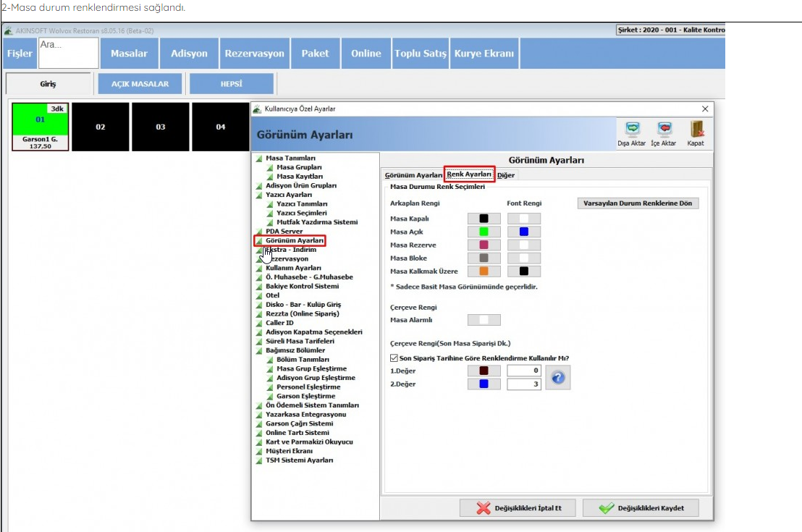
Task: Pick Masa Kalkmak Üzere orange swatch
Action: (484, 271)
